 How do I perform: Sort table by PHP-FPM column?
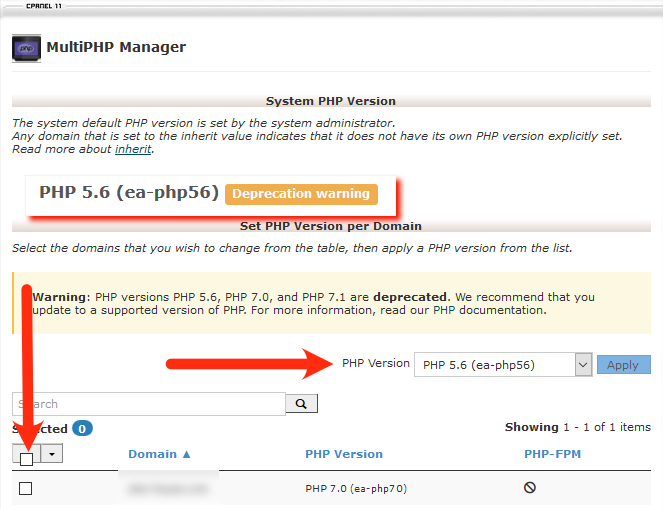click(552, 454)
